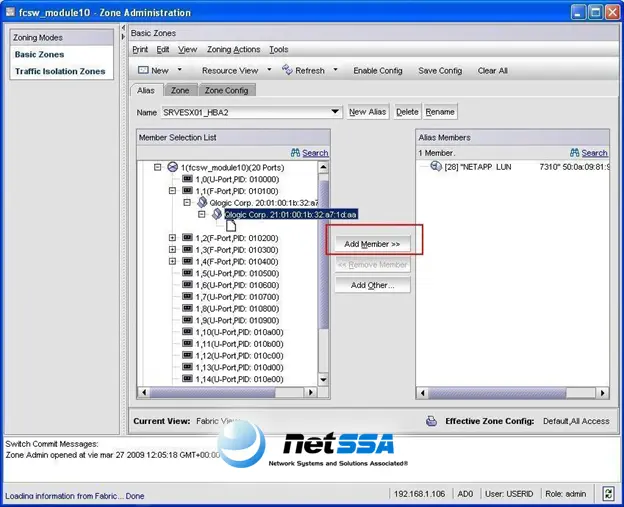This screenshot has width=624, height=507.
Task: Open the Tools menu
Action: point(279,49)
